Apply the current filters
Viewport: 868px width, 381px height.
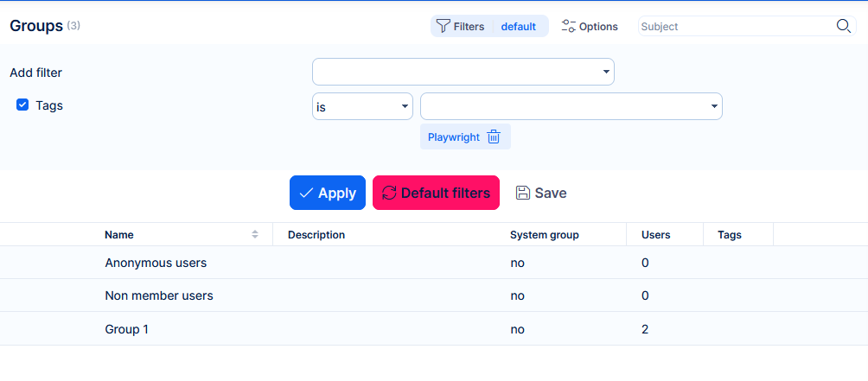coord(328,193)
